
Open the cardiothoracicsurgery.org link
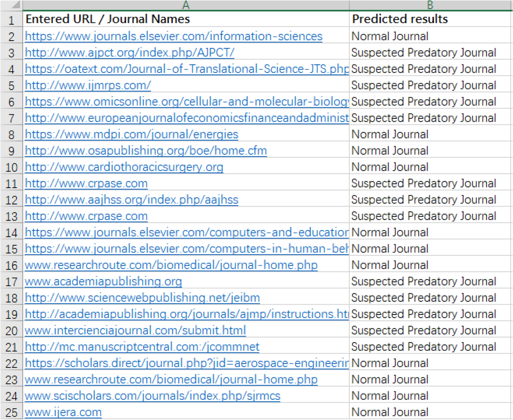[x=124, y=167]
